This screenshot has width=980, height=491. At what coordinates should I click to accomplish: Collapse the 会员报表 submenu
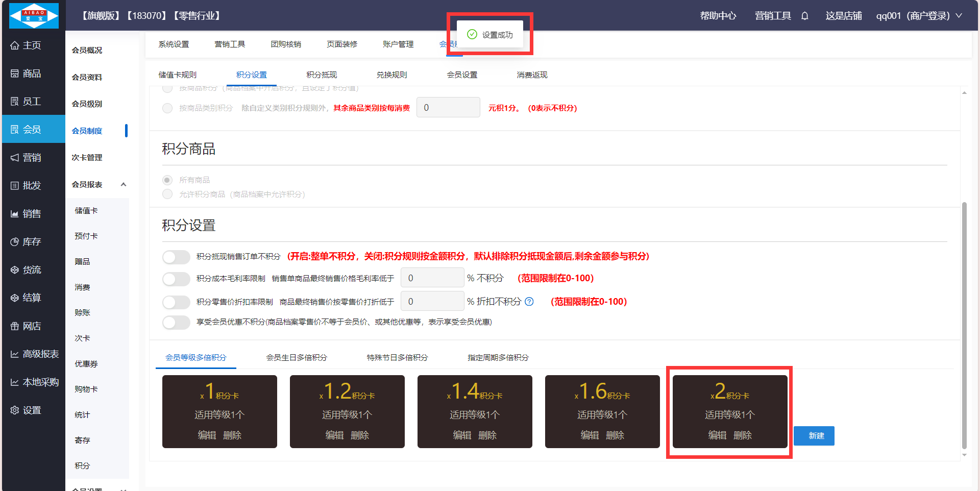click(x=124, y=184)
